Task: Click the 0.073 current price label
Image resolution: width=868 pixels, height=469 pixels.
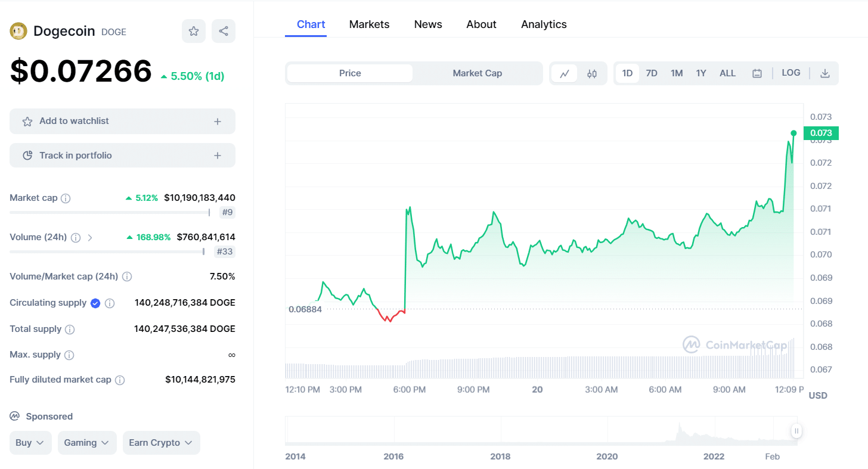Action: pyautogui.click(x=821, y=133)
